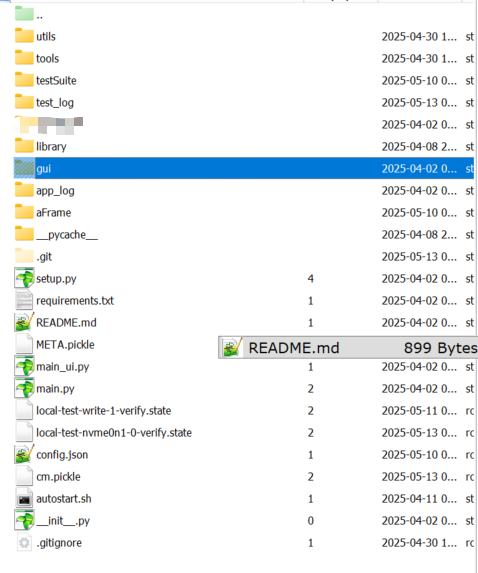This screenshot has width=478, height=573.
Task: Select the testSuite folder
Action: [x=56, y=80]
